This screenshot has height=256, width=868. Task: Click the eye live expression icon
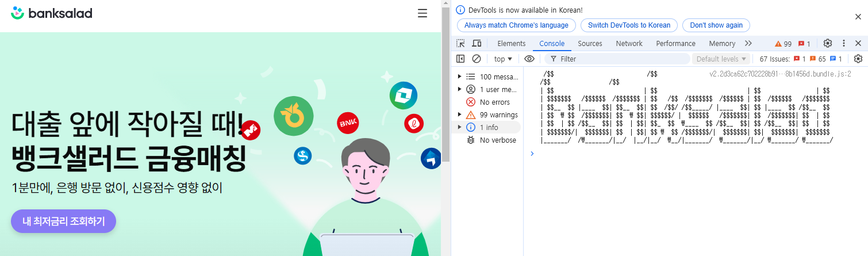coord(529,59)
